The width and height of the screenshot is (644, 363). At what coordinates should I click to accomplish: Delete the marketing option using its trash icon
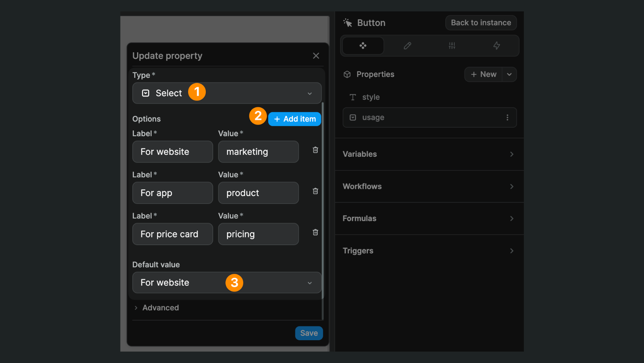[315, 150]
